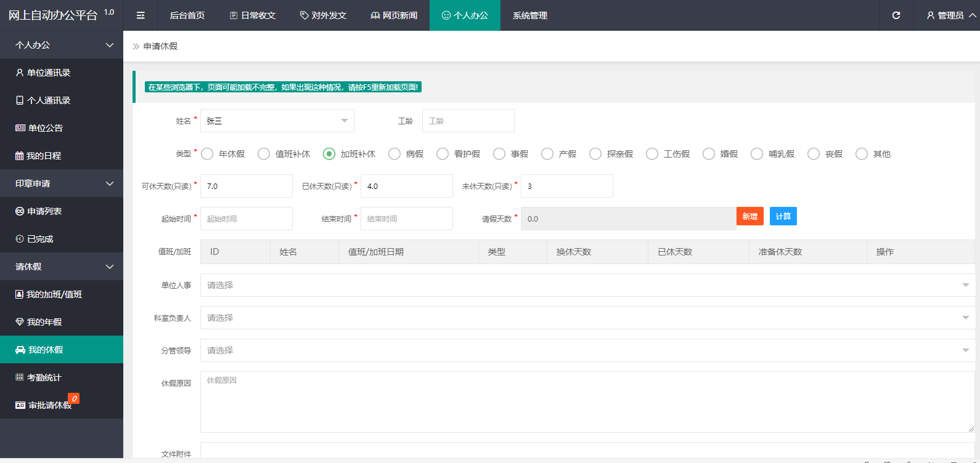Switch to the 日常收文 top tab
The height and width of the screenshot is (463, 980).
[252, 15]
